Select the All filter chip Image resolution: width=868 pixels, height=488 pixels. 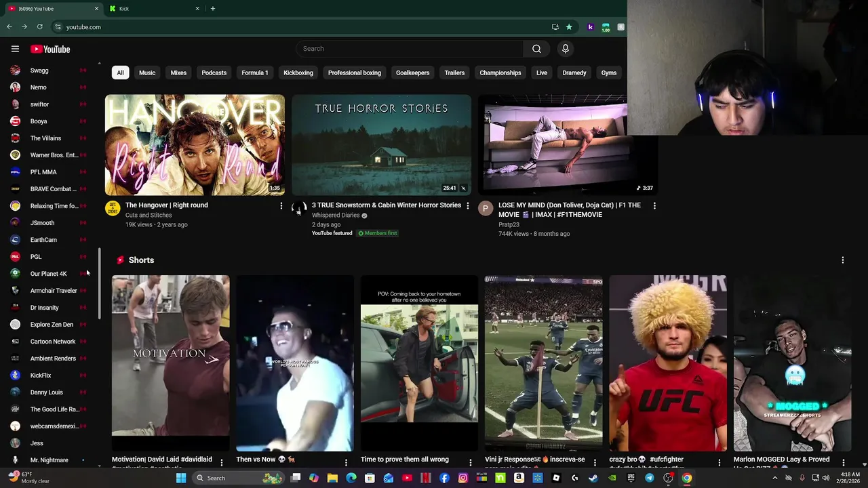point(120,73)
